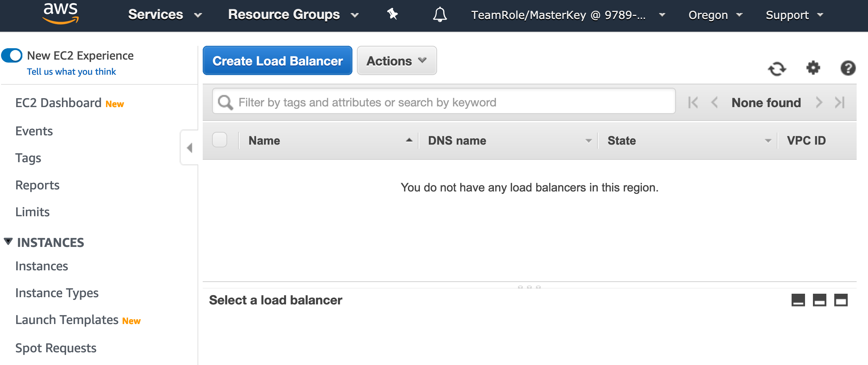Open the Resource Groups dropdown
Screen dimensions: 868x365
click(x=293, y=15)
